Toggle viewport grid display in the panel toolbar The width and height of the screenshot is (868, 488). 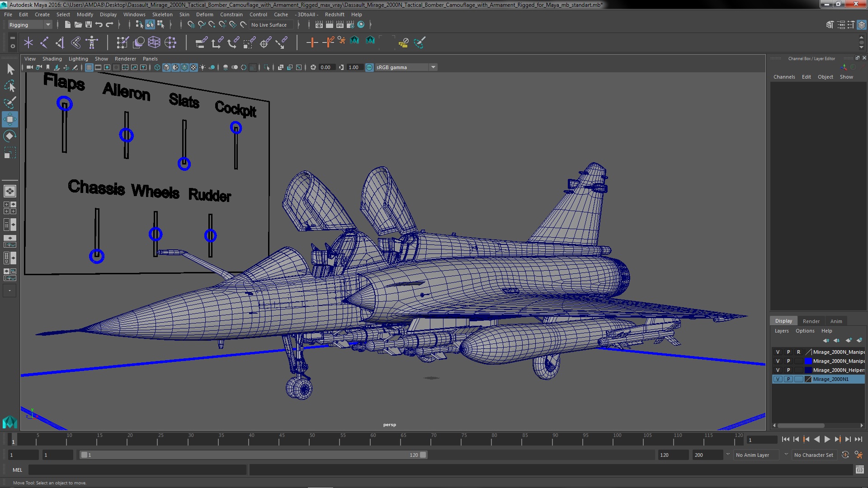(x=89, y=67)
